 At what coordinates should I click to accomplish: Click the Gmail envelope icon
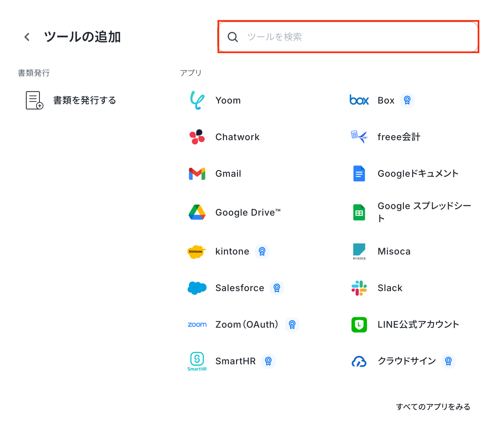pyautogui.click(x=197, y=173)
